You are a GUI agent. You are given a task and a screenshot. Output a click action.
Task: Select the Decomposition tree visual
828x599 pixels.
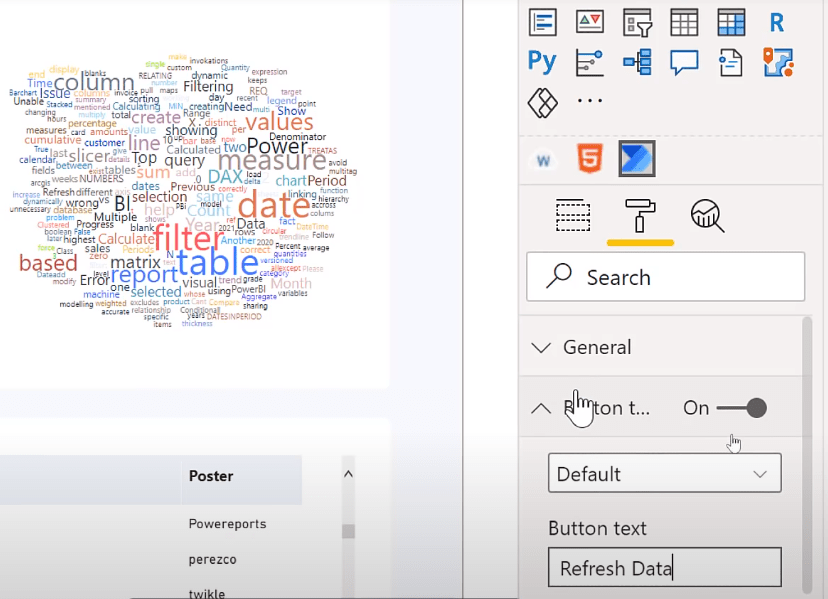(637, 62)
